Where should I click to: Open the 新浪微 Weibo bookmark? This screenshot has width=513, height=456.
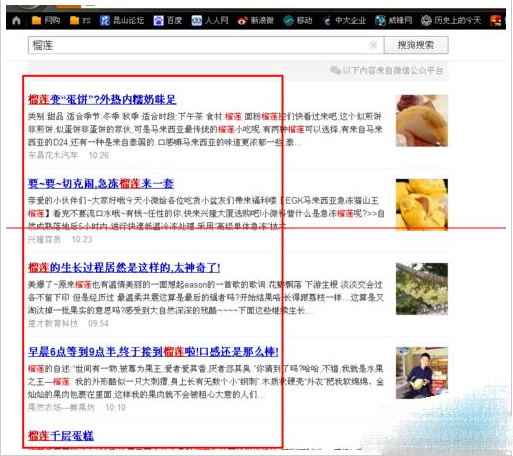click(256, 21)
